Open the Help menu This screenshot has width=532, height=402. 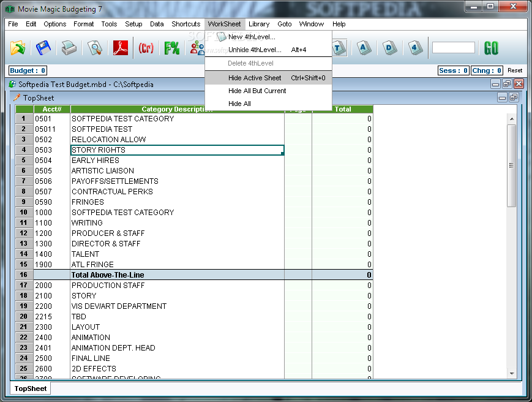[339, 24]
